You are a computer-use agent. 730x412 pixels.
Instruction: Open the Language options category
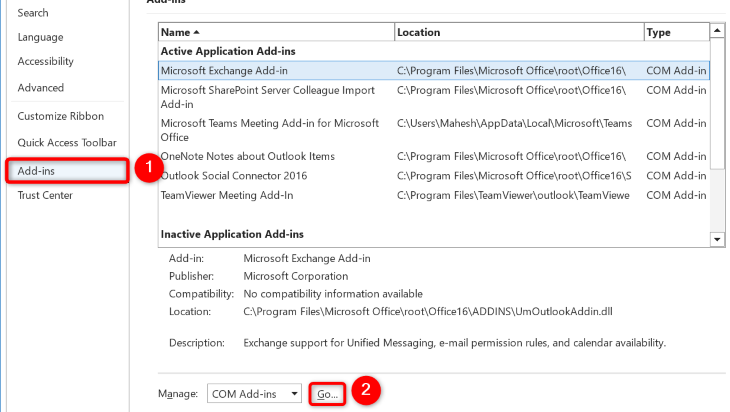tap(40, 37)
